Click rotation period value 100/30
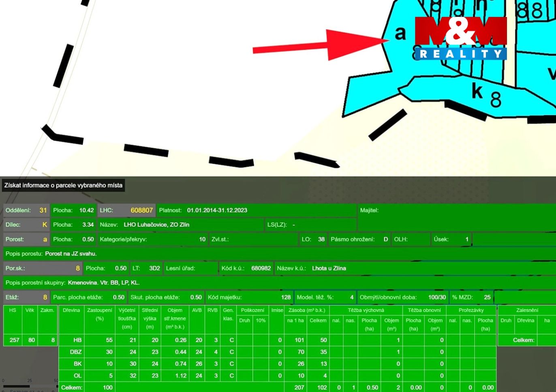The height and width of the screenshot is (392, 556). [437, 297]
